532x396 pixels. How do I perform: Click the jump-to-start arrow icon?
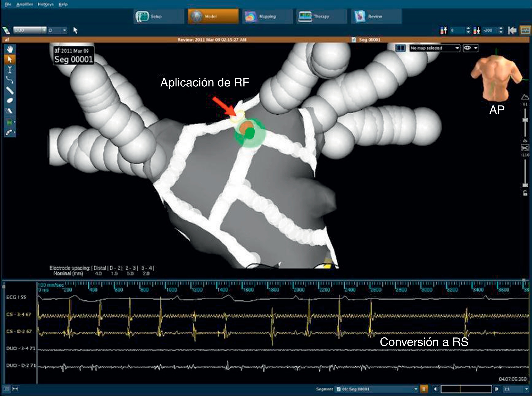(512, 30)
